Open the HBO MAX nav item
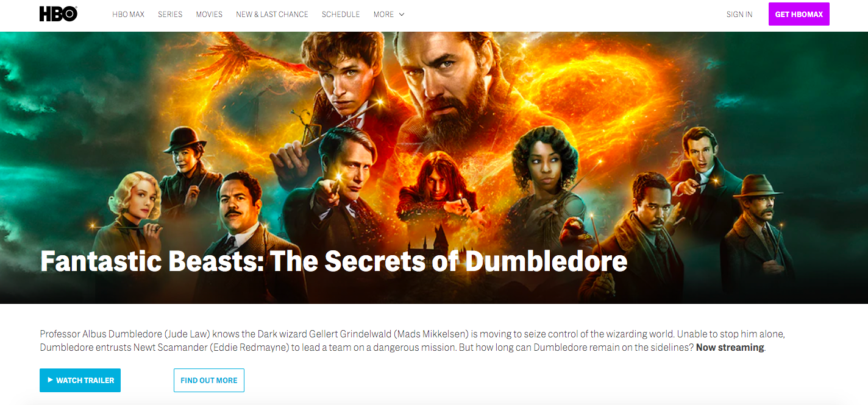The width and height of the screenshot is (868, 405). pos(129,15)
